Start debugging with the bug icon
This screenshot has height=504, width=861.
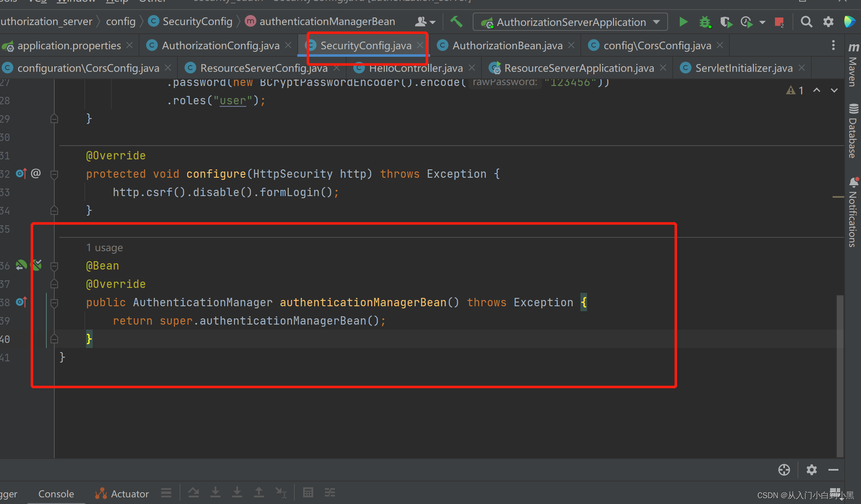point(705,22)
